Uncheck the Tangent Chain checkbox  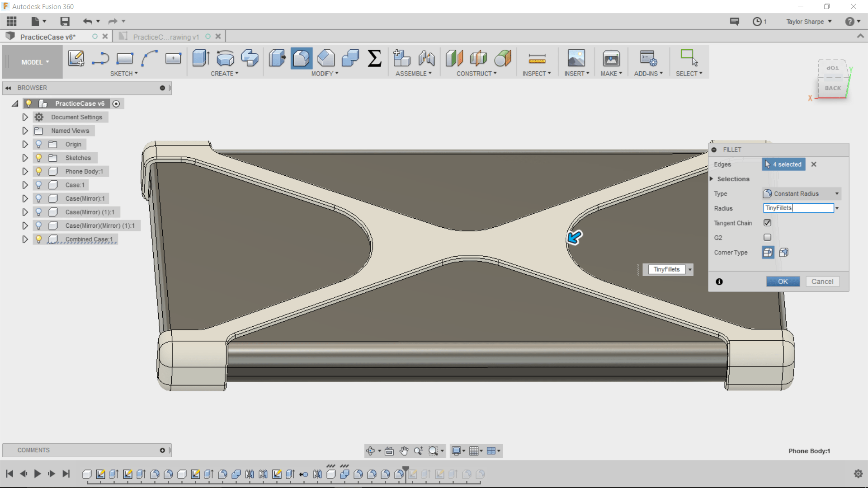pos(767,222)
